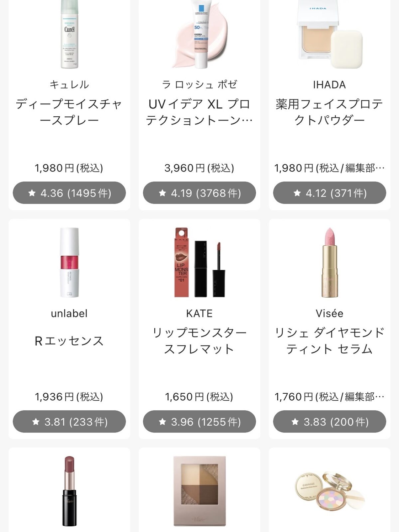View the 3.83 rating with 200 reviews

coord(329,422)
